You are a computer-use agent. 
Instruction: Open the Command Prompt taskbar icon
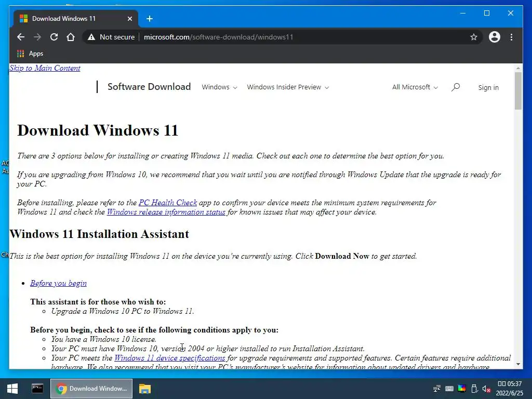[x=37, y=389]
